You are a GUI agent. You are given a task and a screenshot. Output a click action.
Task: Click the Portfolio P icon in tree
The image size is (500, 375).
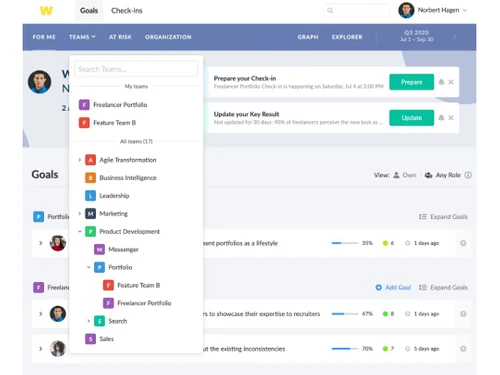pyautogui.click(x=99, y=267)
